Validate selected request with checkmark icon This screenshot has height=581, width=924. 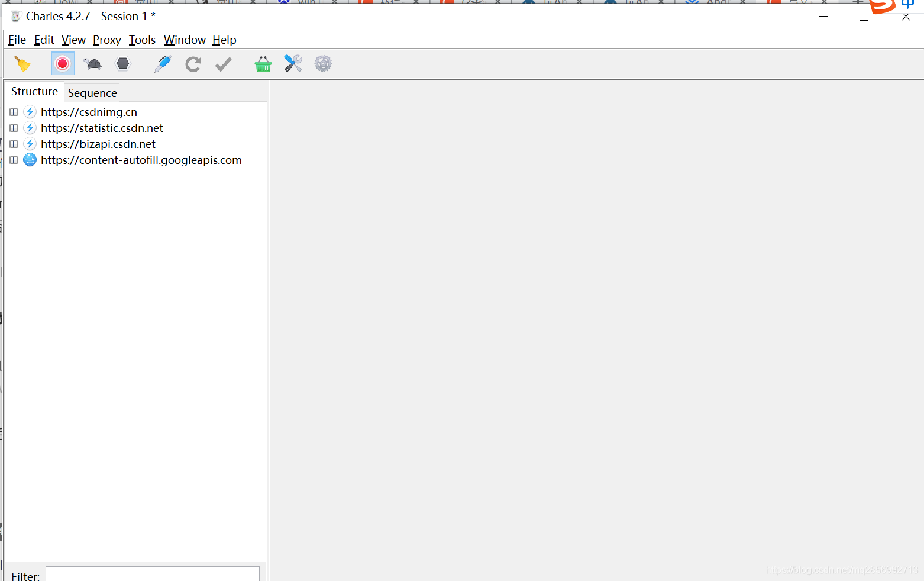coord(223,64)
